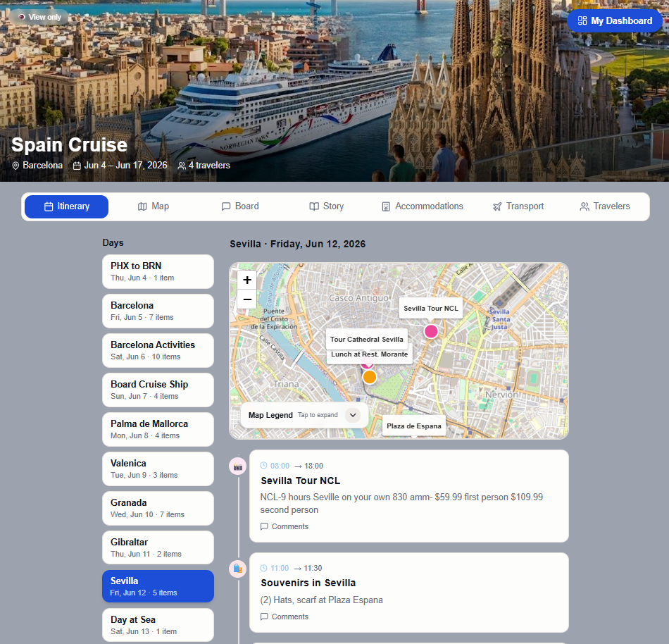
Task: Click the Sevilla Tour NCL map label
Action: pyautogui.click(x=431, y=309)
